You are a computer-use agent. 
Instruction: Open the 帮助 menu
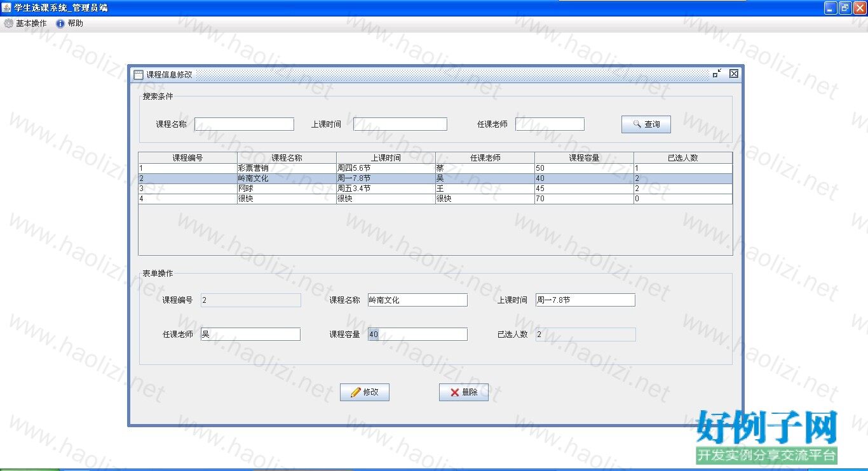pyautogui.click(x=70, y=23)
